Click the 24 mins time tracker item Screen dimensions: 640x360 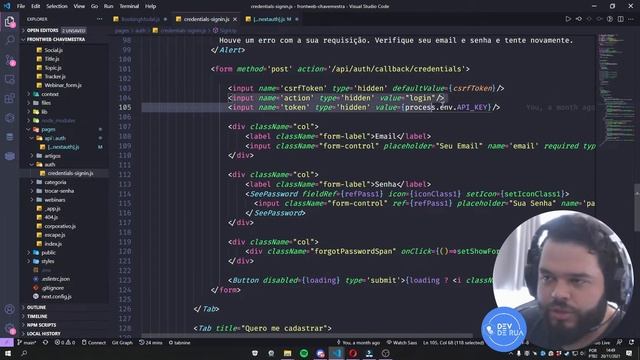click(151, 342)
